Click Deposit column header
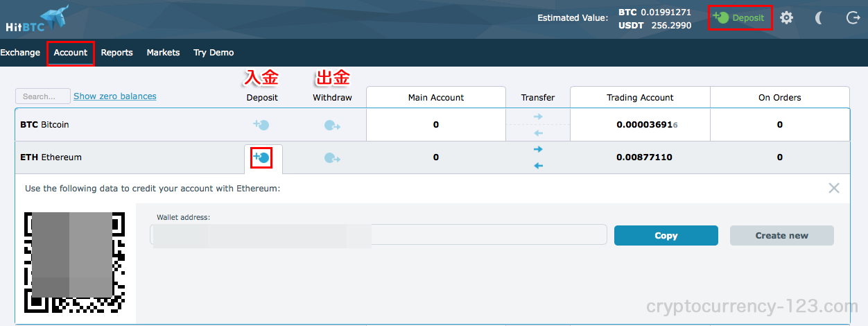Image resolution: width=868 pixels, height=326 pixels. tap(262, 98)
